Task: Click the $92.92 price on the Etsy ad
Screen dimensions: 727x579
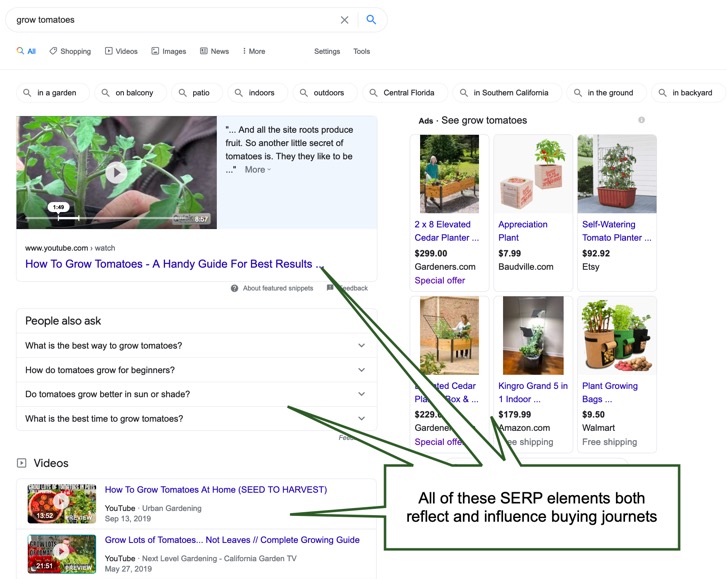Action: tap(596, 253)
